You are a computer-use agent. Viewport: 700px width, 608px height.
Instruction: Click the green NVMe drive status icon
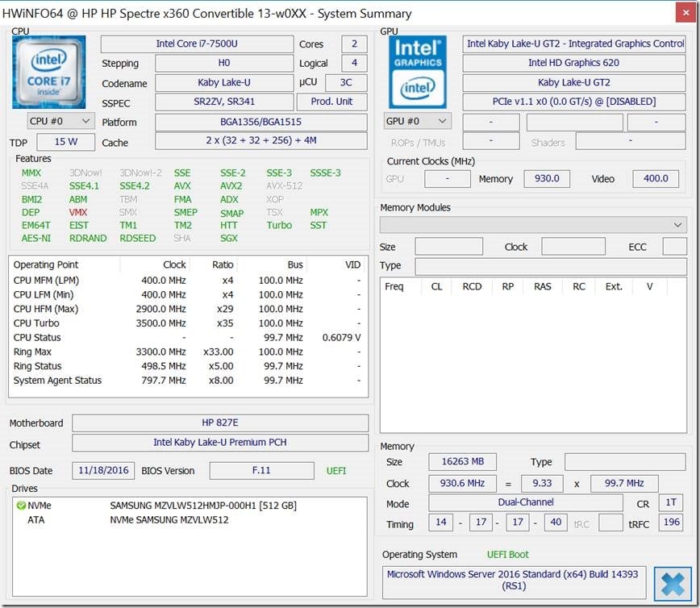coord(20,506)
